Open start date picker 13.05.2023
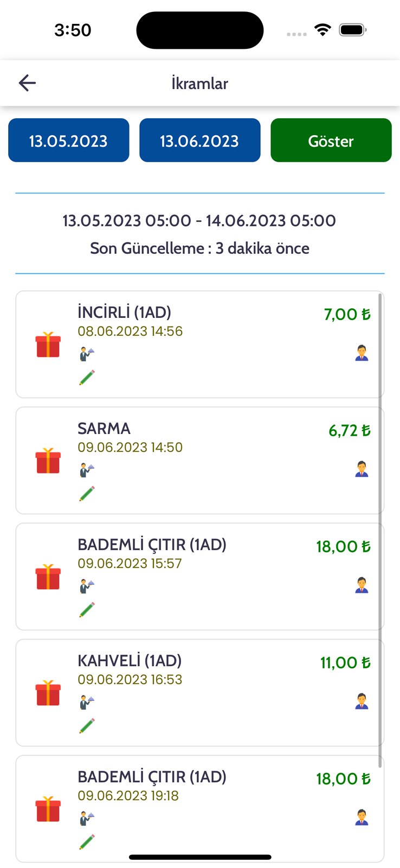This screenshot has width=400, height=868. coord(69,141)
